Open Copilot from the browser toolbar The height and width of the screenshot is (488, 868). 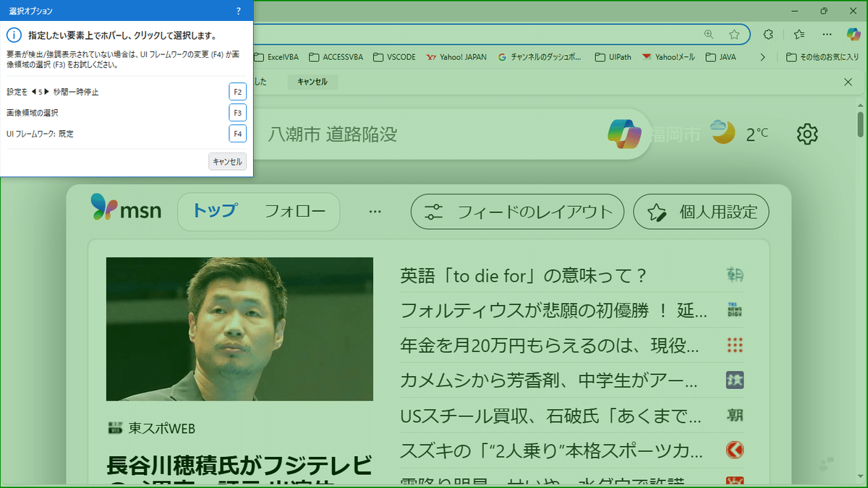[x=854, y=34]
